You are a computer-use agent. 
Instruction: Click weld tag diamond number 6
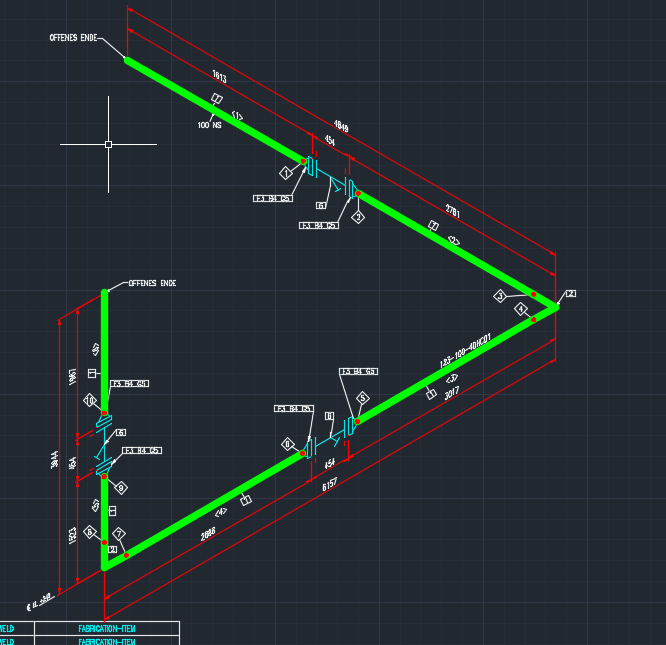tap(288, 445)
